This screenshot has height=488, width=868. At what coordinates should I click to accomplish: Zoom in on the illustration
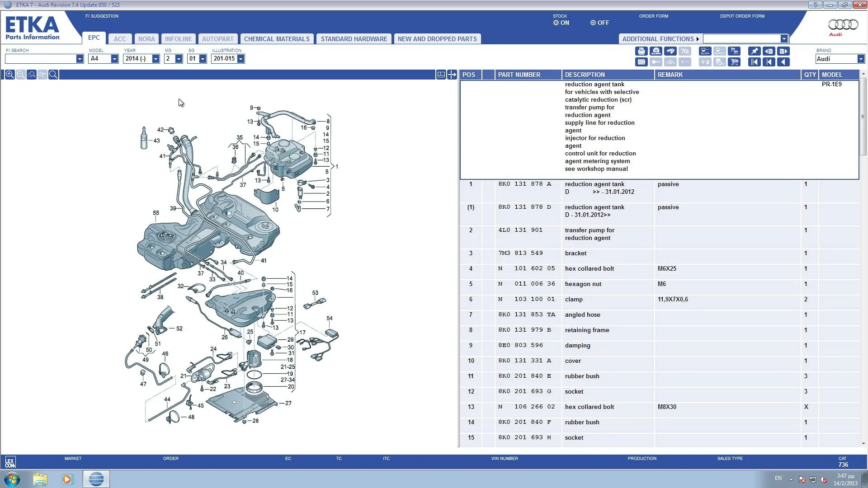point(9,75)
